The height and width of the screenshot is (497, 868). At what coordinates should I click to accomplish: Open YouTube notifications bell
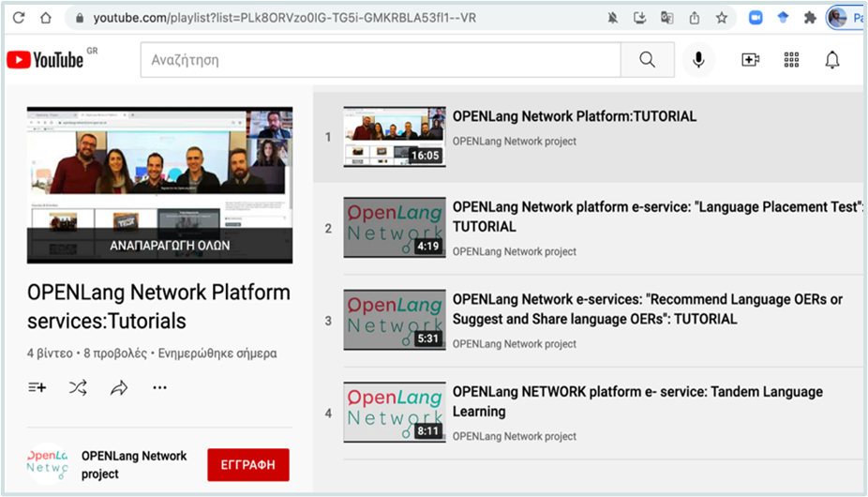[832, 60]
